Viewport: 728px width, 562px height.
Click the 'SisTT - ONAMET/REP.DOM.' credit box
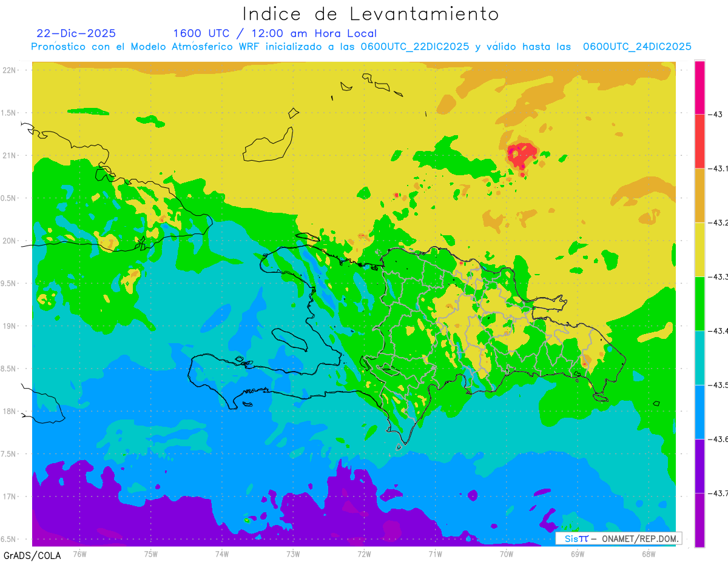click(x=618, y=538)
